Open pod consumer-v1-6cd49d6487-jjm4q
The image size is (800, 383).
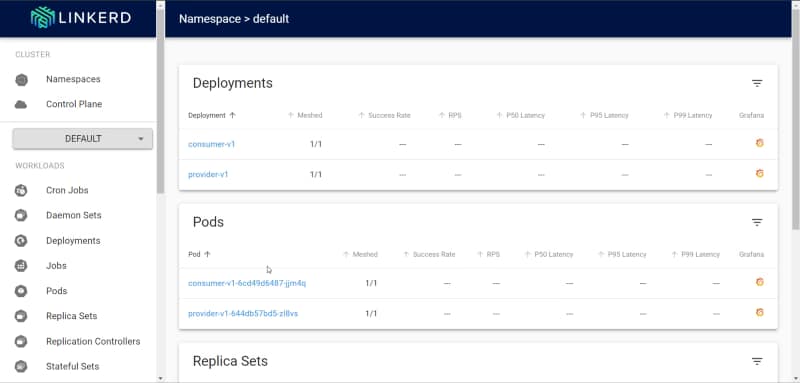click(x=247, y=283)
